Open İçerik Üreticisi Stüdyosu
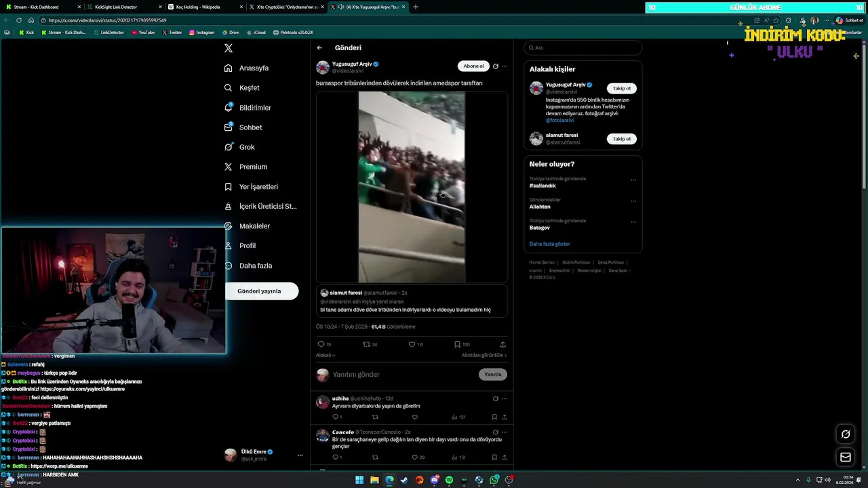The width and height of the screenshot is (868, 488). [x=260, y=206]
